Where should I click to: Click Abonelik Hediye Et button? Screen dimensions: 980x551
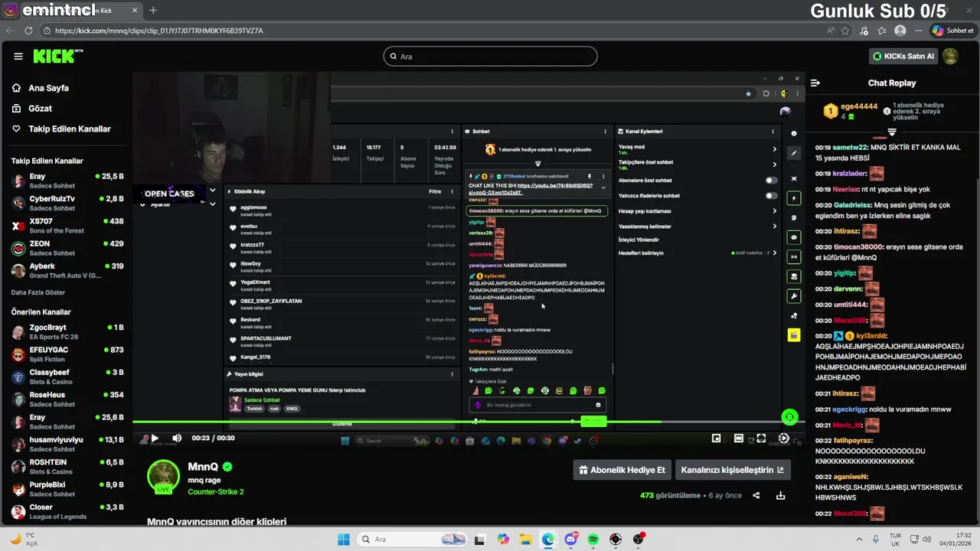pos(622,470)
